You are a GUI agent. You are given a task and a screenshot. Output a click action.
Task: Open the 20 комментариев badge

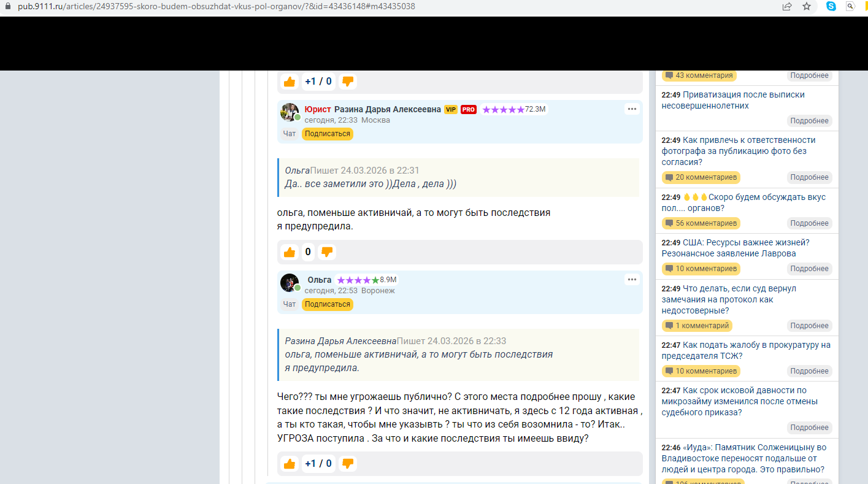click(701, 177)
